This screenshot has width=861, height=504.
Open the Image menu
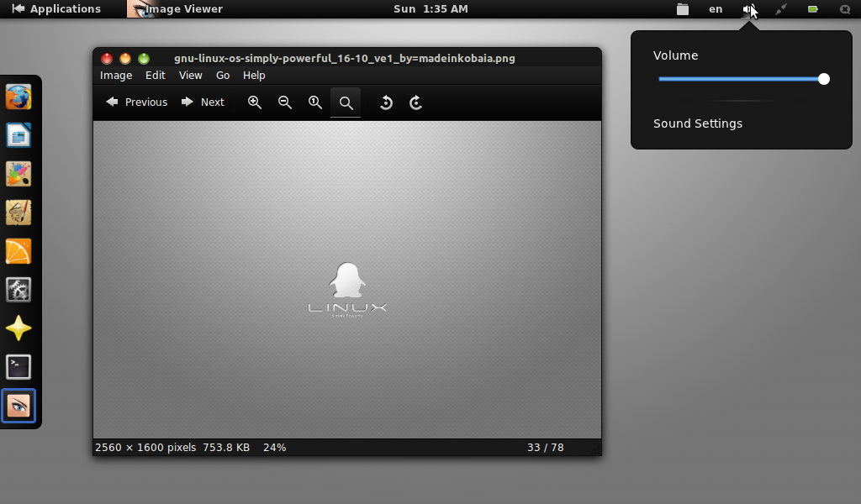(x=116, y=75)
